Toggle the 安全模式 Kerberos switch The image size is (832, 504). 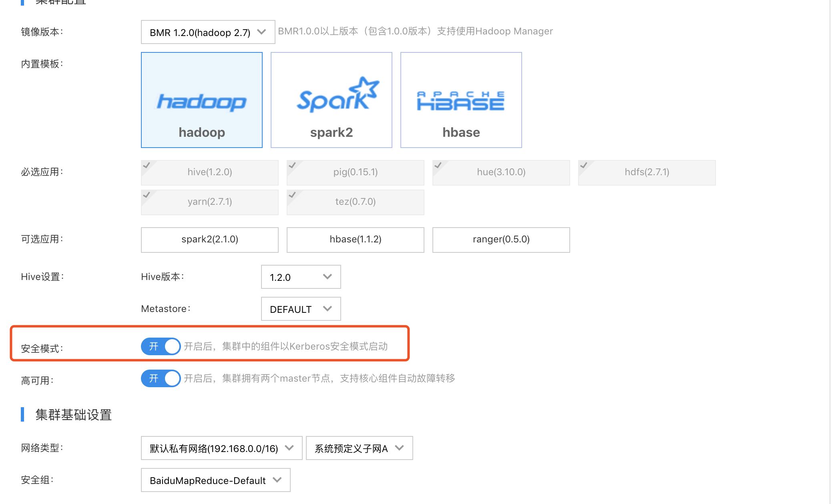pos(161,346)
